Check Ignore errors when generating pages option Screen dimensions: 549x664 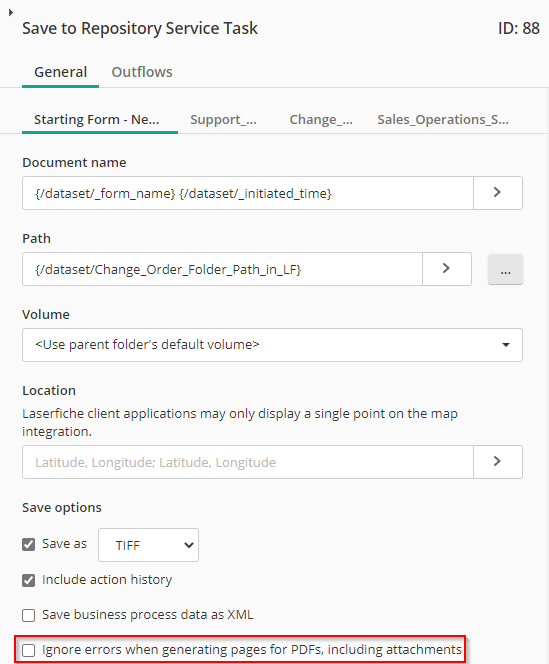(x=28, y=650)
